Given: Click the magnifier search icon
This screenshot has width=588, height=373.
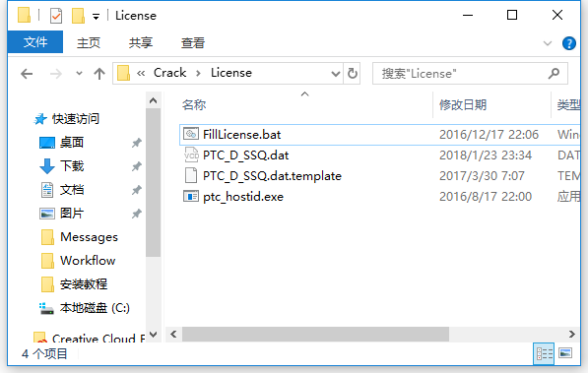Looking at the screenshot, I should coord(554,74).
